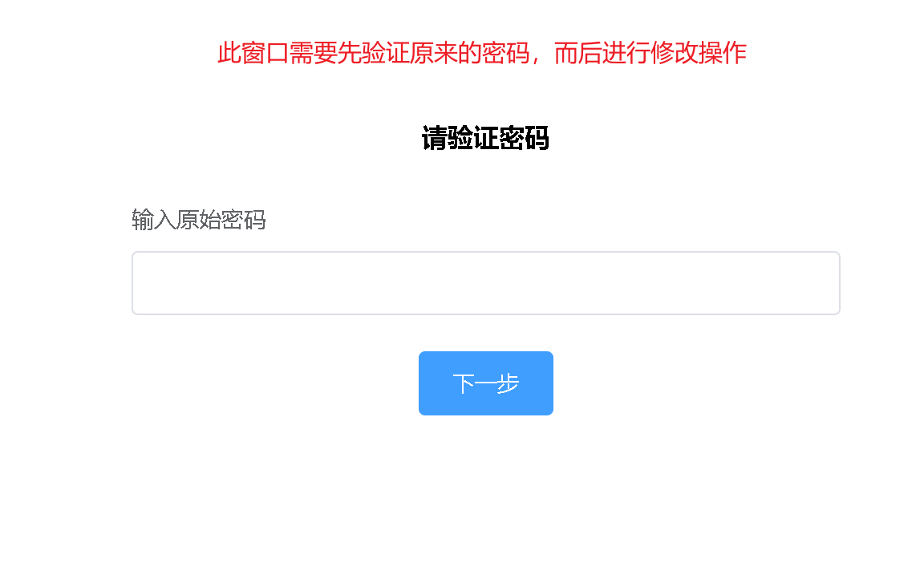Click the 请验证密码 heading
Screen dimensions: 924x563
click(x=485, y=139)
